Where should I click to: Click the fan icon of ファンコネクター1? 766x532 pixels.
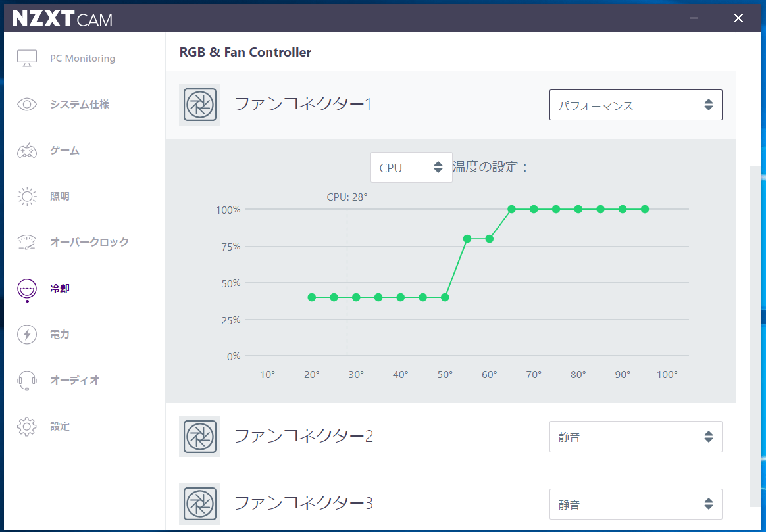click(199, 105)
